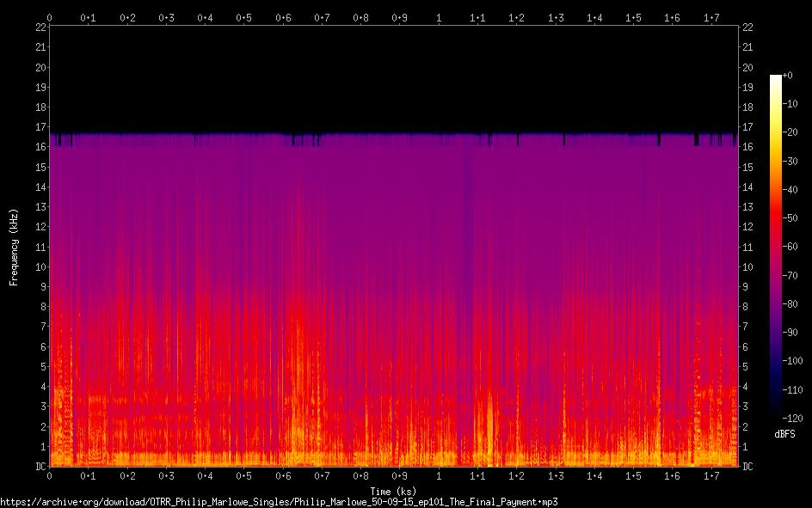
Task: Click the 'Time (ks)' axis label
Action: pos(393,491)
